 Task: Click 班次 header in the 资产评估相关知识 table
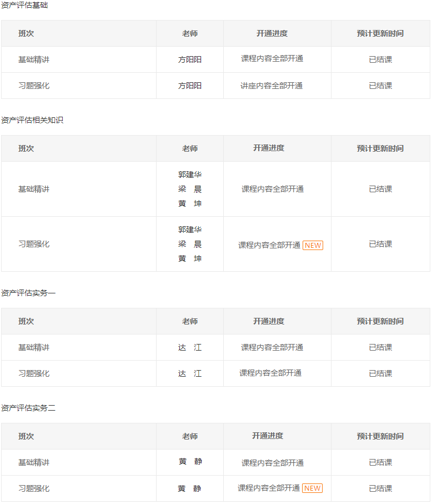tap(26, 148)
